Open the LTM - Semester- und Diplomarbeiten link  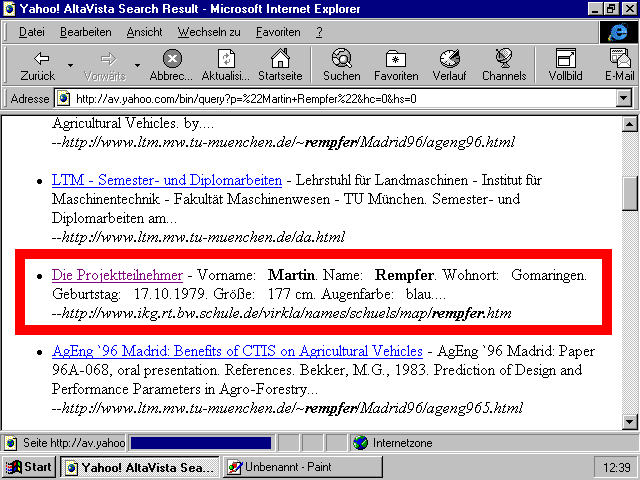167,180
